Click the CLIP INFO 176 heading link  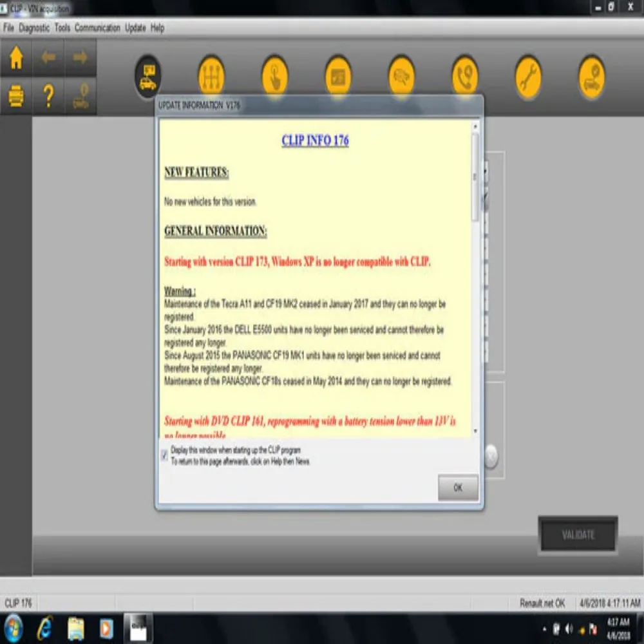coord(315,140)
